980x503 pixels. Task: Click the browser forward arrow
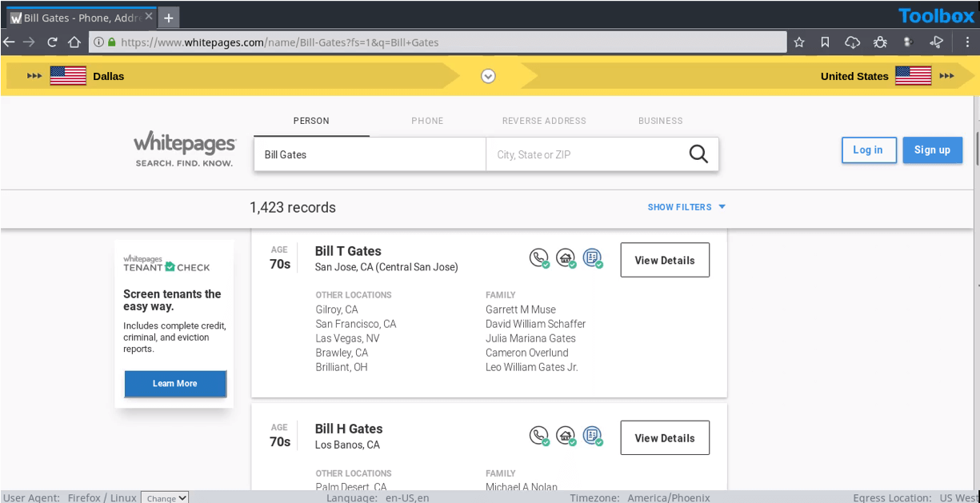tap(30, 42)
